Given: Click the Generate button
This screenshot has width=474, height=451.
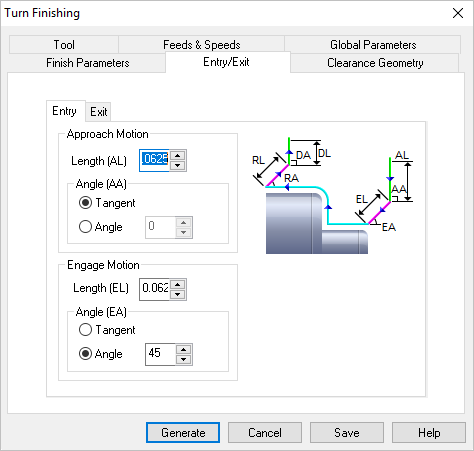Looking at the screenshot, I should pos(183,433).
